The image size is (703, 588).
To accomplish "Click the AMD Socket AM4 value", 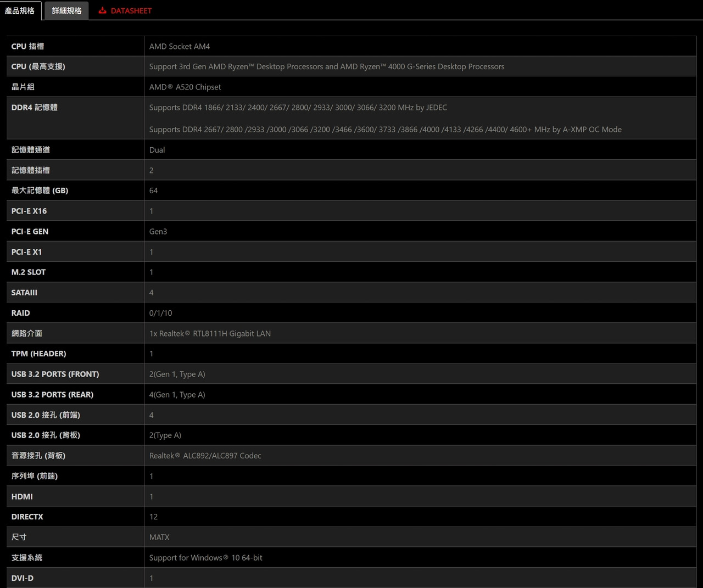I will 180,47.
